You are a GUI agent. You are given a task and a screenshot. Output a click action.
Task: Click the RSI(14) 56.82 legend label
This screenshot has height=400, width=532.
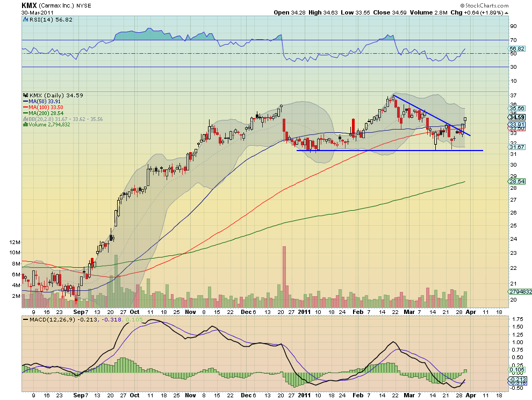pos(51,20)
